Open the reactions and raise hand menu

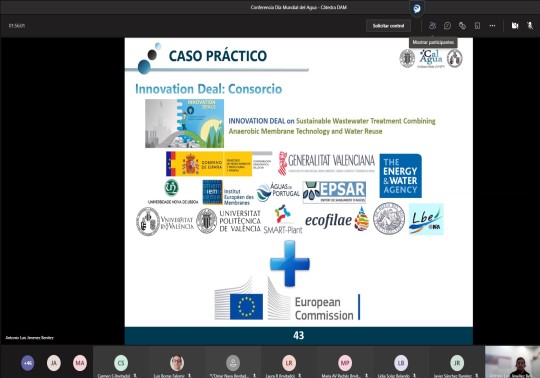click(x=462, y=25)
